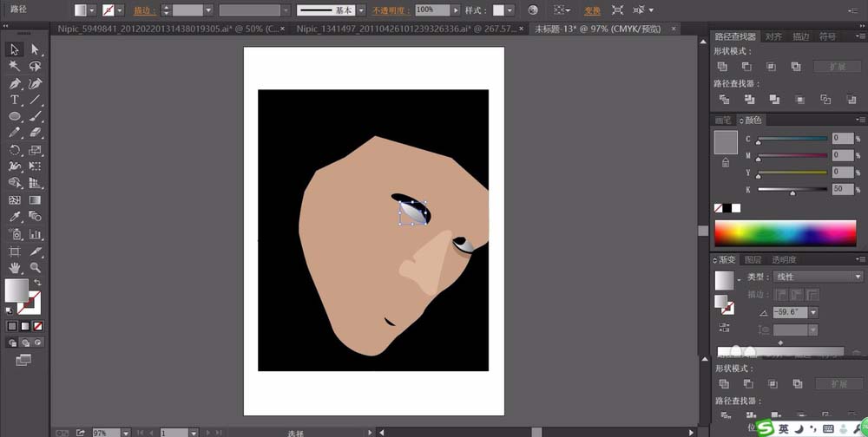Click the 变换 link in control bar

(592, 10)
